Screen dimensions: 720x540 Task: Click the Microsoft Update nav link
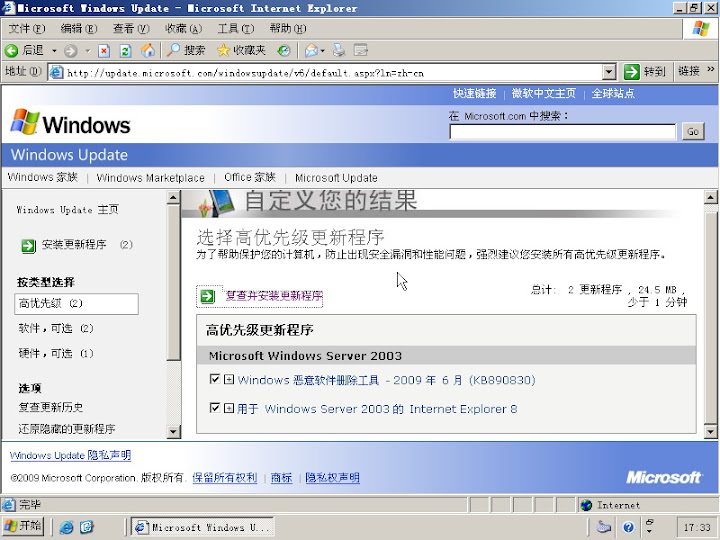coord(336,178)
